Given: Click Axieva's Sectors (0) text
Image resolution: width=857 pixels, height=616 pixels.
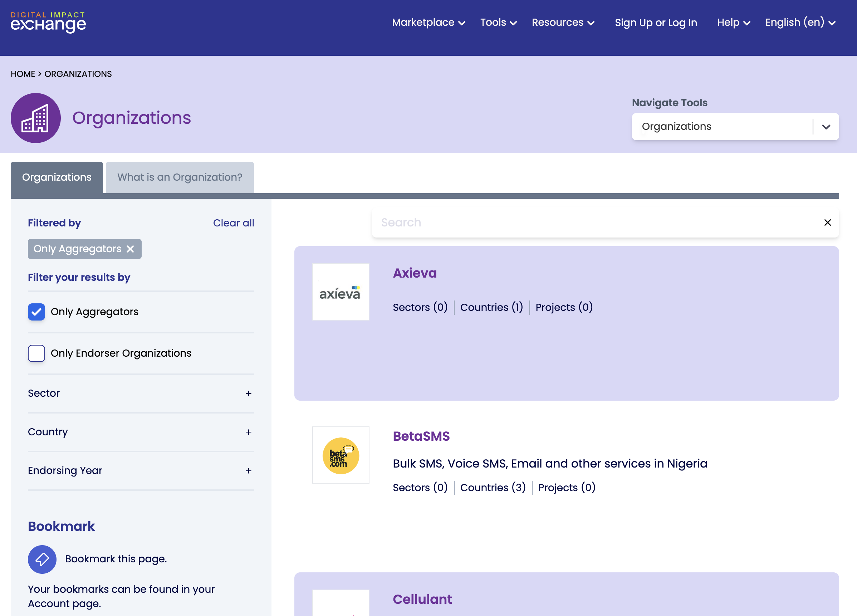Looking at the screenshot, I should pos(420,307).
